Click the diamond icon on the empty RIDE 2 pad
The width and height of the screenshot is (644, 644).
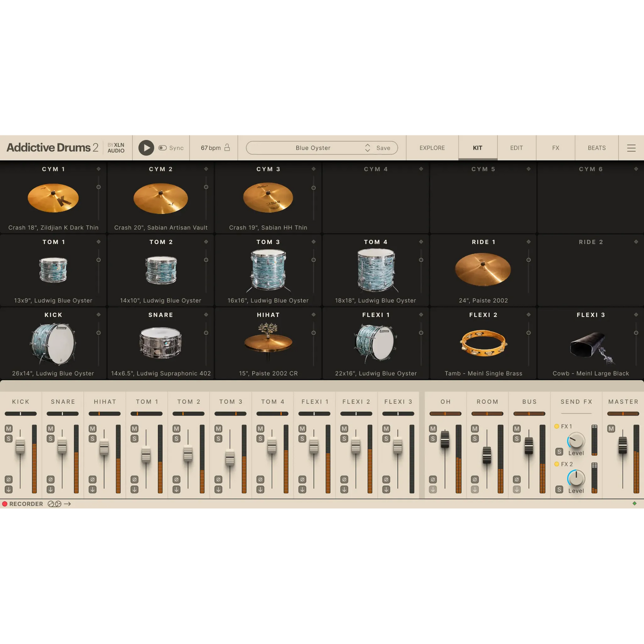(x=636, y=242)
